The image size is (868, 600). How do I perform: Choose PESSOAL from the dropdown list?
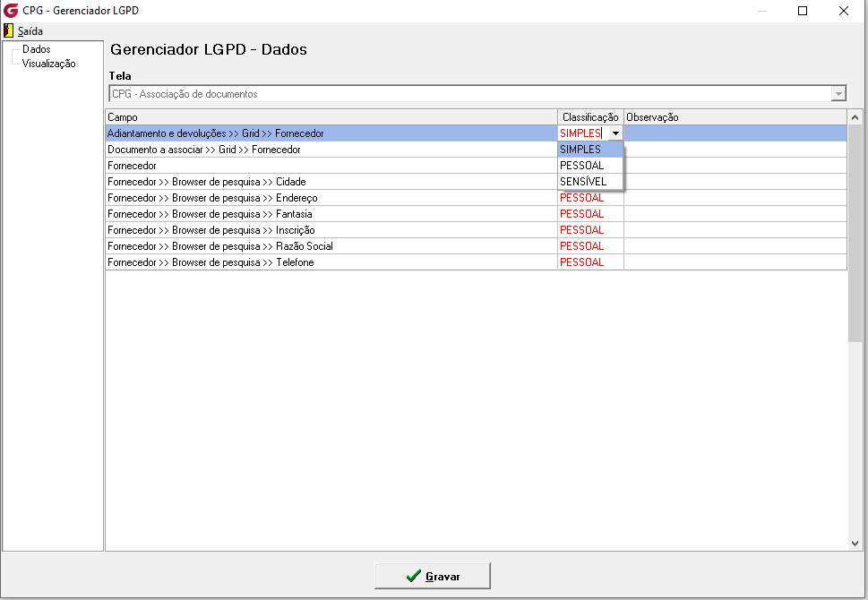[590, 166]
